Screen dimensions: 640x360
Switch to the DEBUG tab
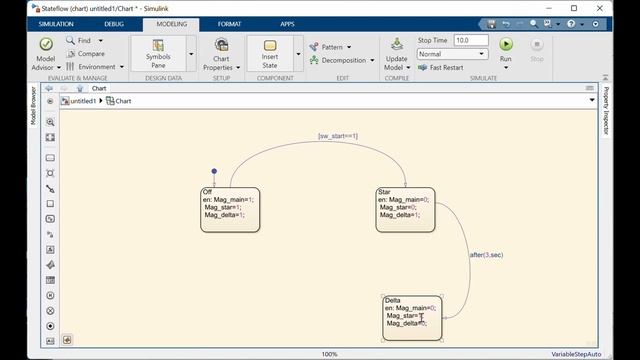click(x=114, y=24)
